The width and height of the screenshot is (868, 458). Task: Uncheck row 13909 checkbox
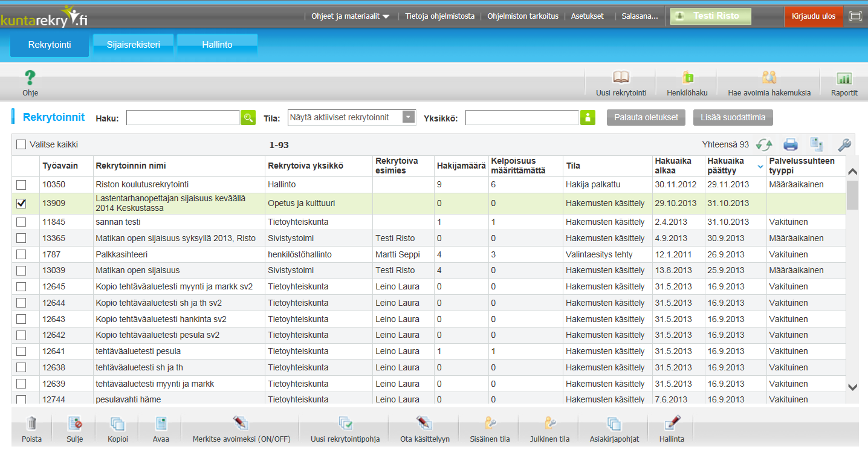coord(21,203)
